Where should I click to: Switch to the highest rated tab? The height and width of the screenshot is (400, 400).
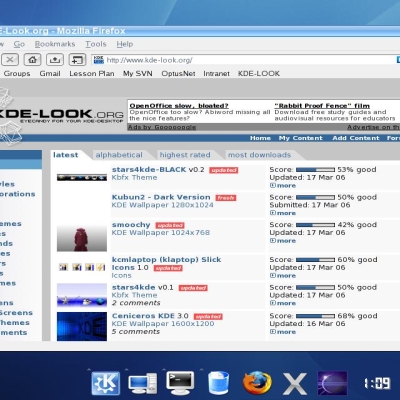pos(185,155)
